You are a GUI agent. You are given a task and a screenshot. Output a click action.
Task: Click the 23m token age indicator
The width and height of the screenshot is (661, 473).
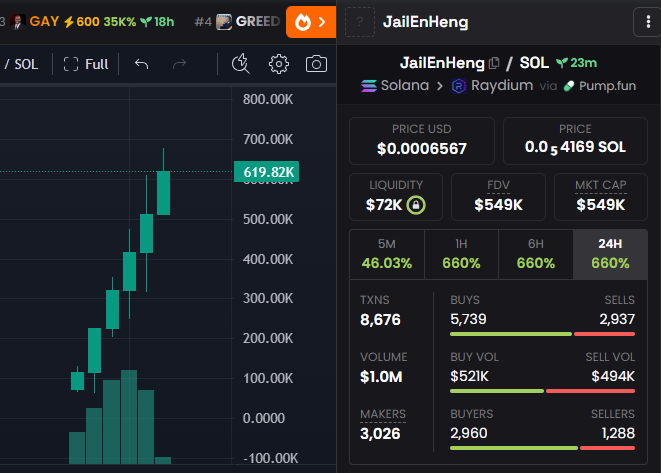[x=576, y=63]
